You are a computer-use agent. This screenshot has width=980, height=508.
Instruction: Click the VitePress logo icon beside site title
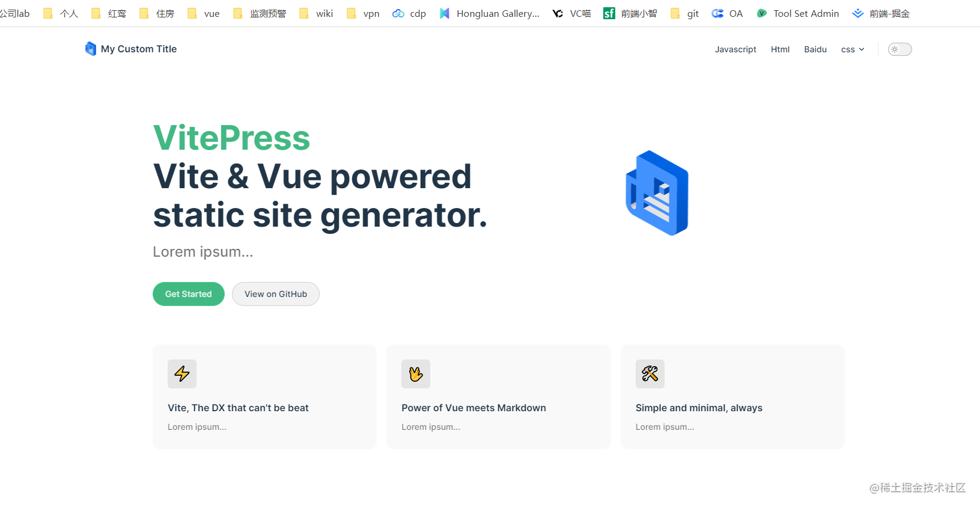coord(91,49)
